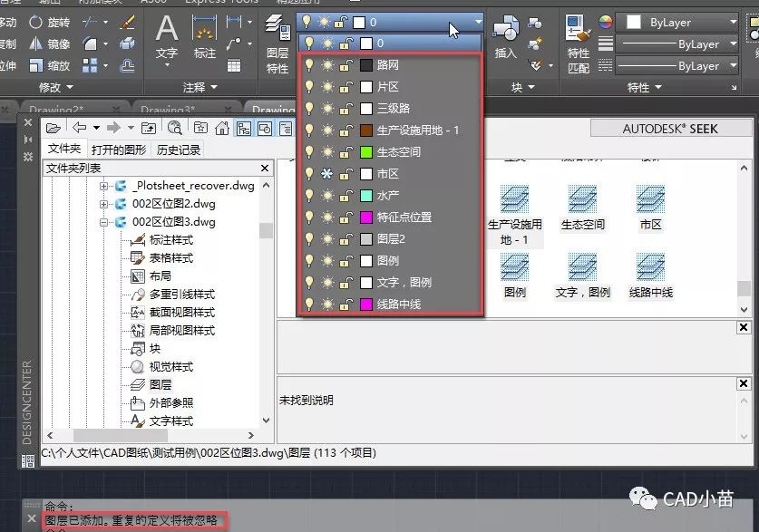The image size is (759, 532).
Task: Toggle the lightbulb visibility of 路网 layer
Action: click(309, 65)
